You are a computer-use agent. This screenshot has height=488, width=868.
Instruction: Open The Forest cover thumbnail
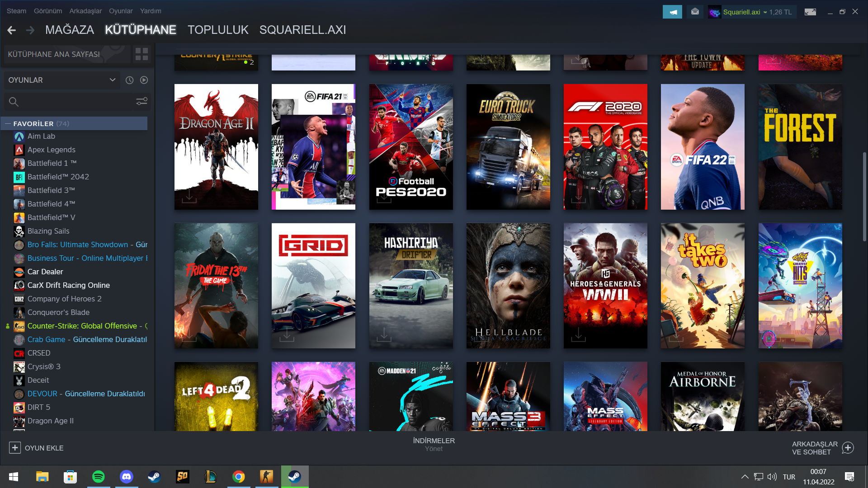[800, 146]
